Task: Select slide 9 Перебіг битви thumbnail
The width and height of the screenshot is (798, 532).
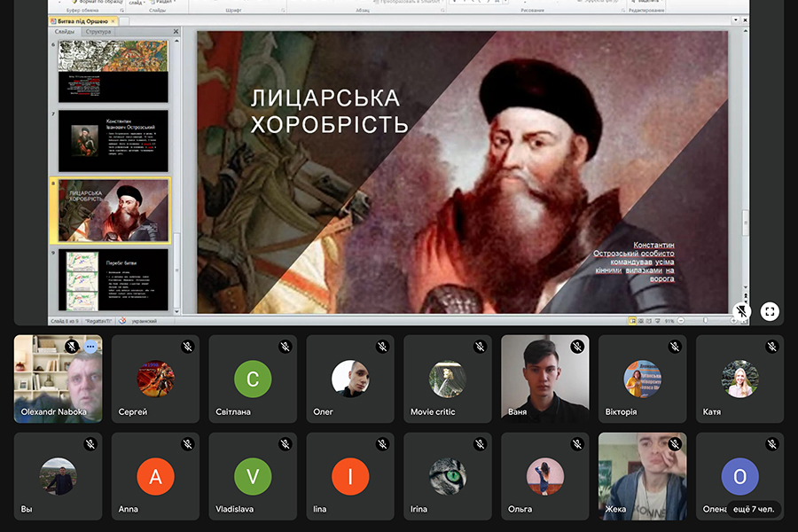Action: pyautogui.click(x=113, y=279)
